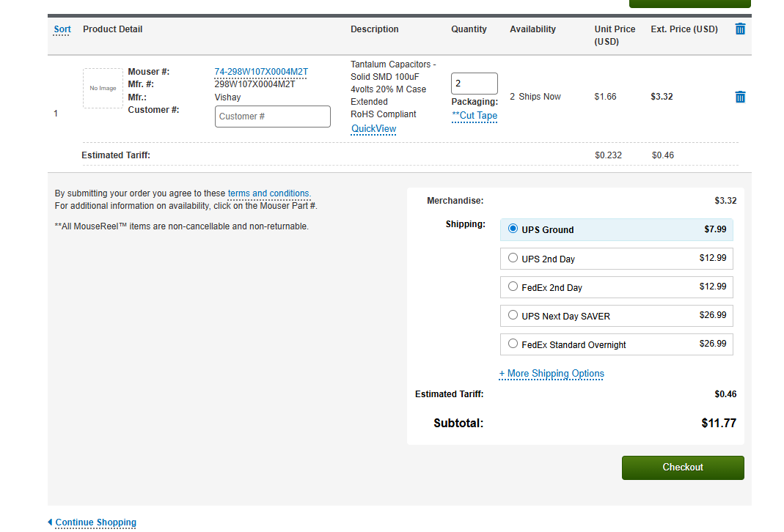Viewport: 784px width, 532px height.
Task: Select FedEx 2nd Day shipping
Action: click(513, 287)
